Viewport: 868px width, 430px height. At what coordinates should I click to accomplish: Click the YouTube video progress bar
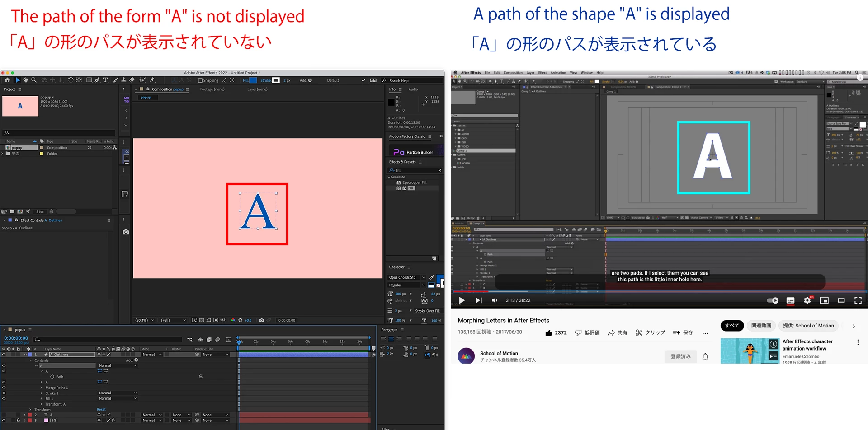(659, 292)
